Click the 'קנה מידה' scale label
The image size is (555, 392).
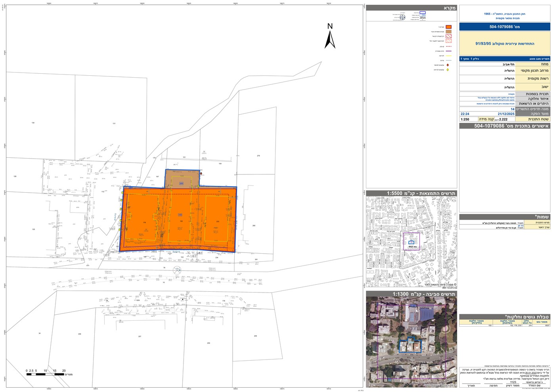(486, 119)
